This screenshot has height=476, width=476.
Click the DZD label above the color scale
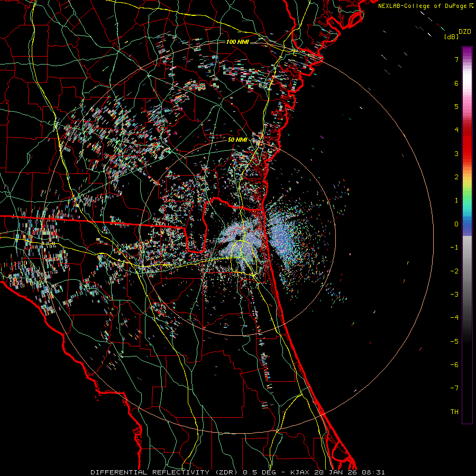pyautogui.click(x=465, y=32)
